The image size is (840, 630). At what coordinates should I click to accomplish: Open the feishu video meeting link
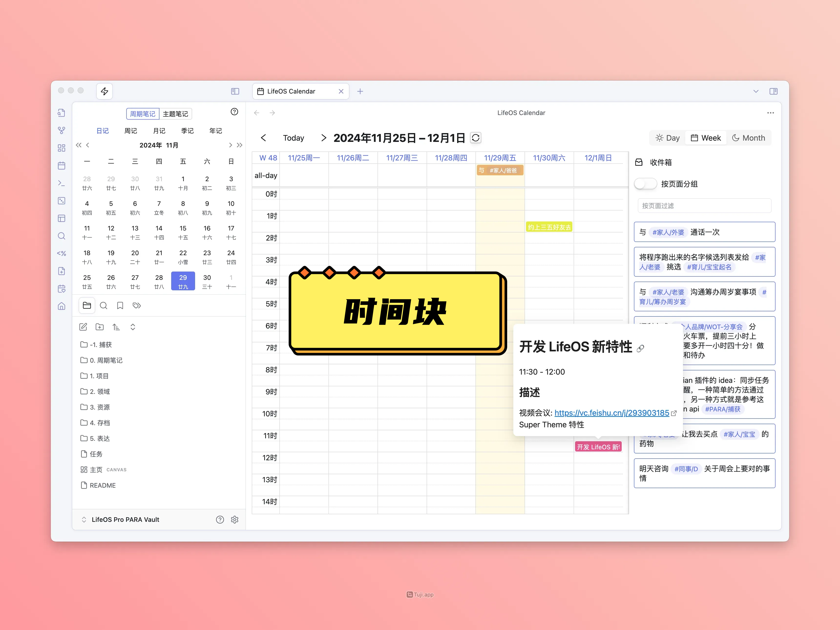point(611,413)
